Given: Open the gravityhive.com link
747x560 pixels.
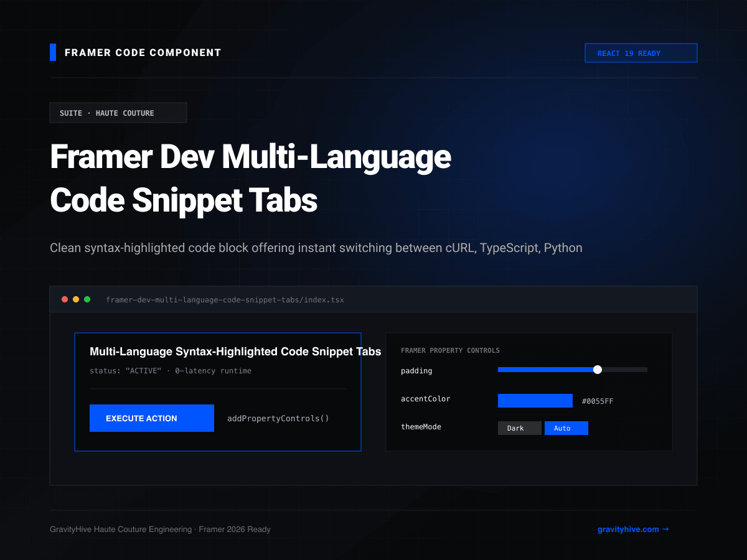Looking at the screenshot, I should click(633, 530).
